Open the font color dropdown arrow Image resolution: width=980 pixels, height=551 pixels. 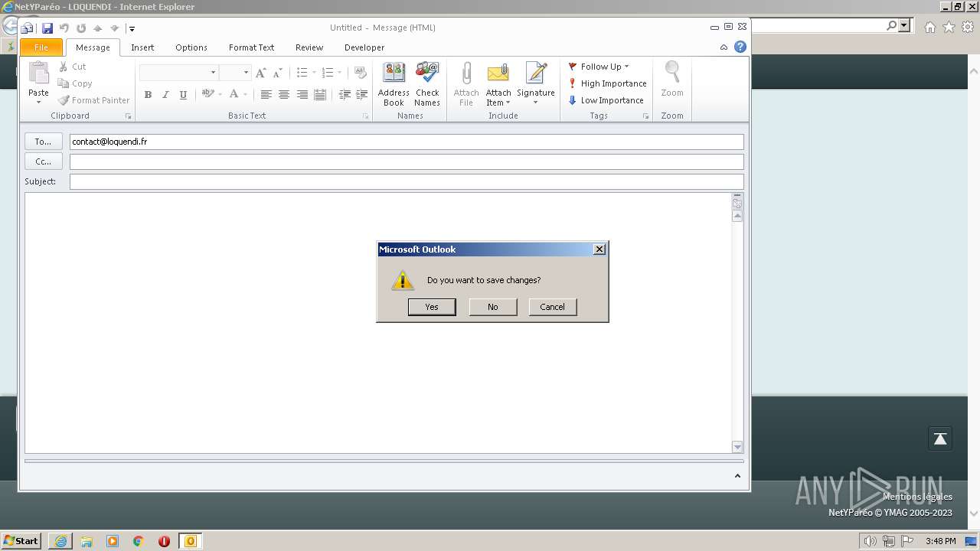245,95
